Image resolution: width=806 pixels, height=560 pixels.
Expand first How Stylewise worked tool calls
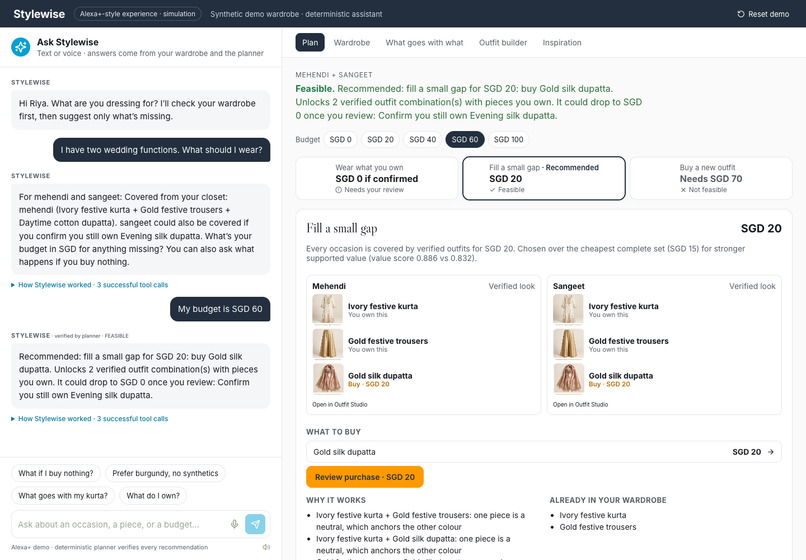pos(89,285)
